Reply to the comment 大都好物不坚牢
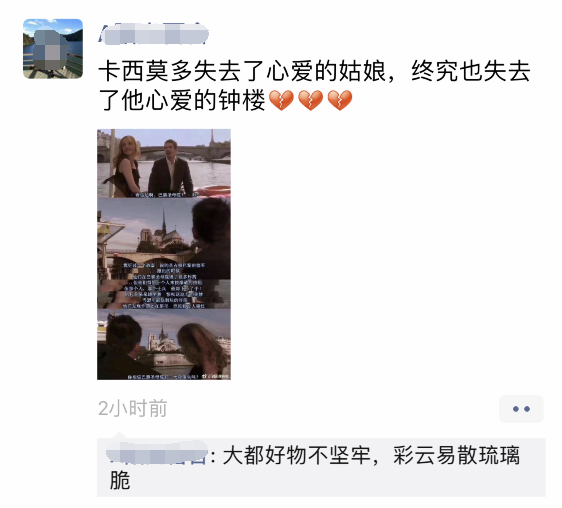This screenshot has width=562, height=508. 321,467
